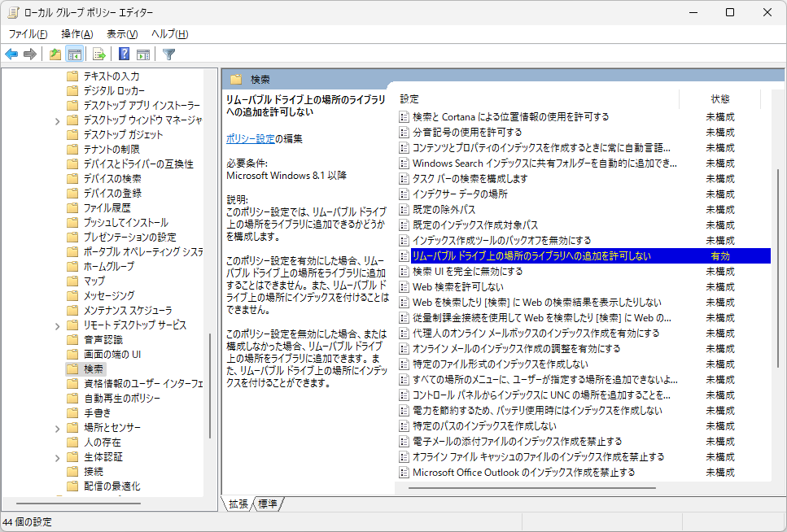787x532 pixels.
Task: Click policy icon for 'Microsoft Office Outlook のインデックス作成を禁止する'
Action: pyautogui.click(x=404, y=473)
